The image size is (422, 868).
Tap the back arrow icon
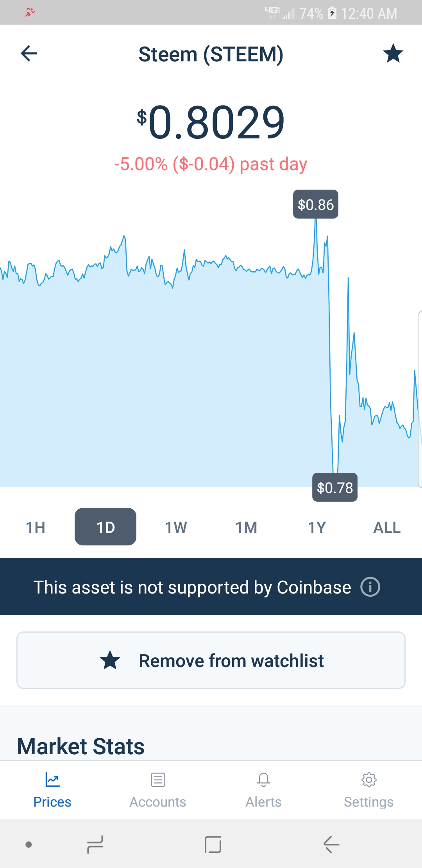click(x=29, y=54)
